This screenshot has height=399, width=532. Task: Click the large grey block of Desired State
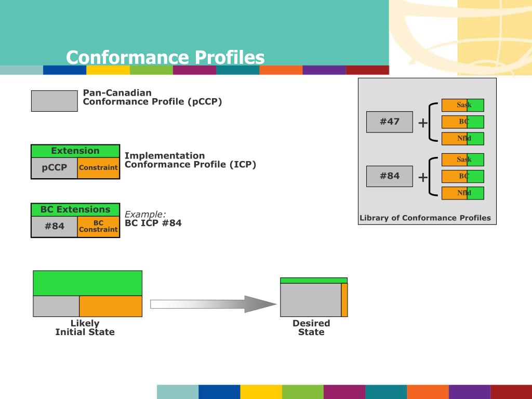[x=311, y=300]
